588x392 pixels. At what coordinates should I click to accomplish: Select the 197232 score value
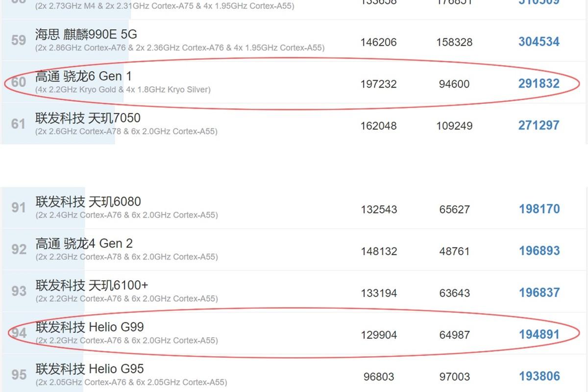[x=378, y=84]
